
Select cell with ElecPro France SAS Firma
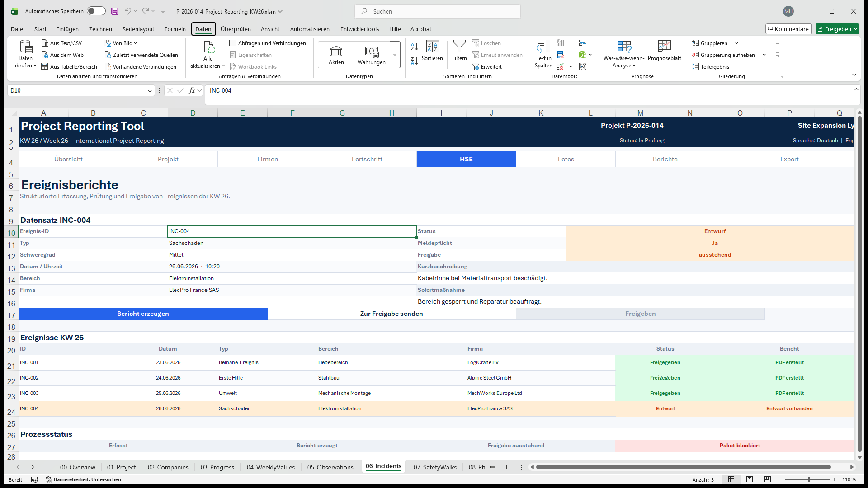tap(292, 290)
